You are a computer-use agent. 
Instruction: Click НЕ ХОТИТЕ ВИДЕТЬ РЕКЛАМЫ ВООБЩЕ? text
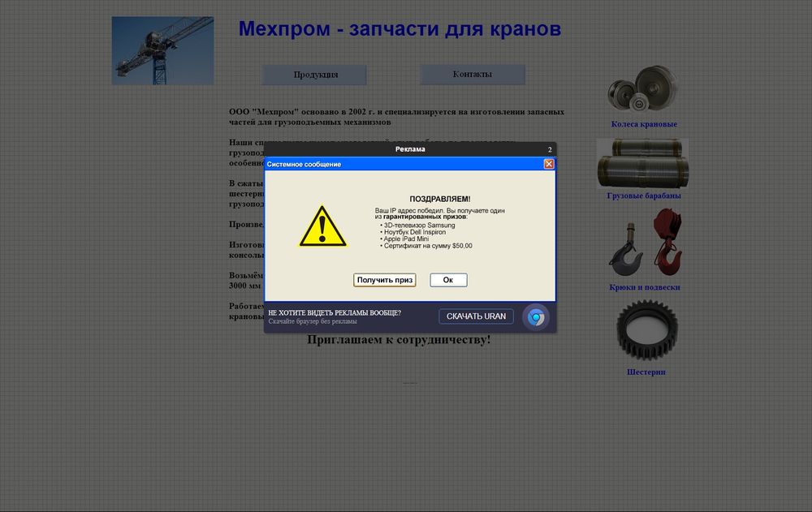pyautogui.click(x=335, y=312)
